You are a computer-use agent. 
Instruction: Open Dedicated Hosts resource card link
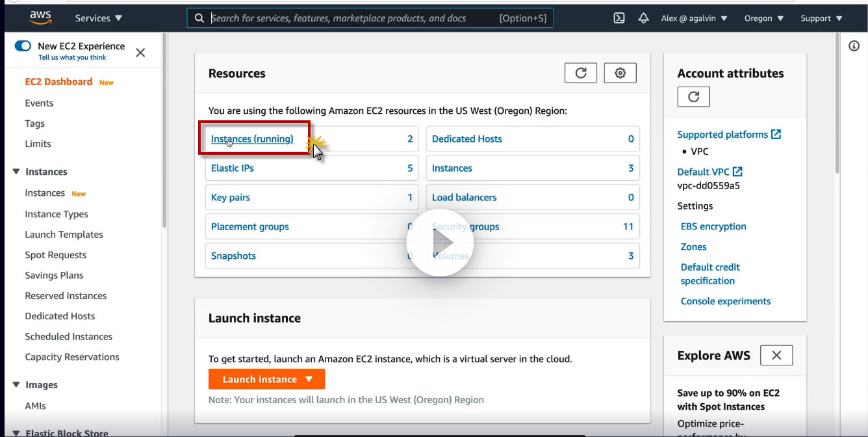pos(467,139)
